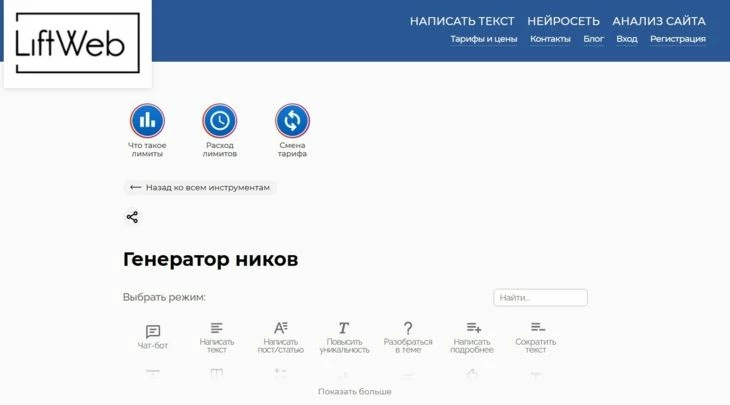Select the 'Сократить текст' mode icon
Viewport: 730px width, 405px height.
coord(537,328)
